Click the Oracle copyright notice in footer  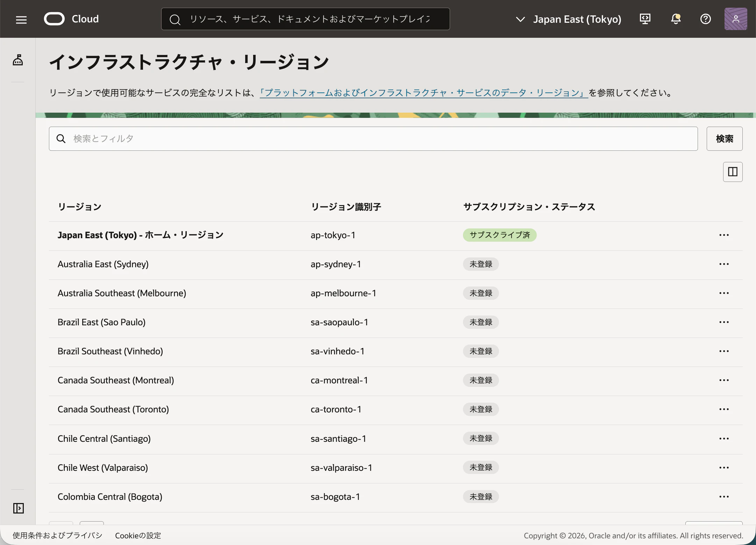click(x=634, y=536)
